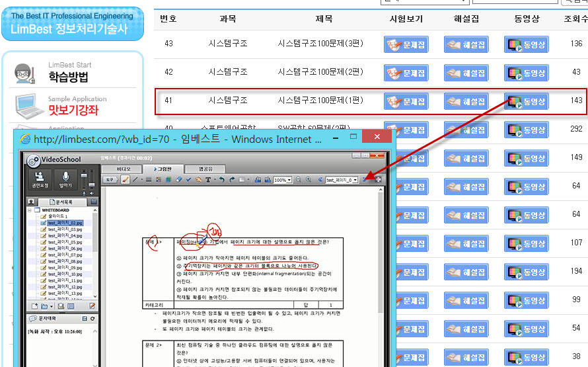Click the 권한요청 button
Screen dimensions: 588x367
[40, 179]
